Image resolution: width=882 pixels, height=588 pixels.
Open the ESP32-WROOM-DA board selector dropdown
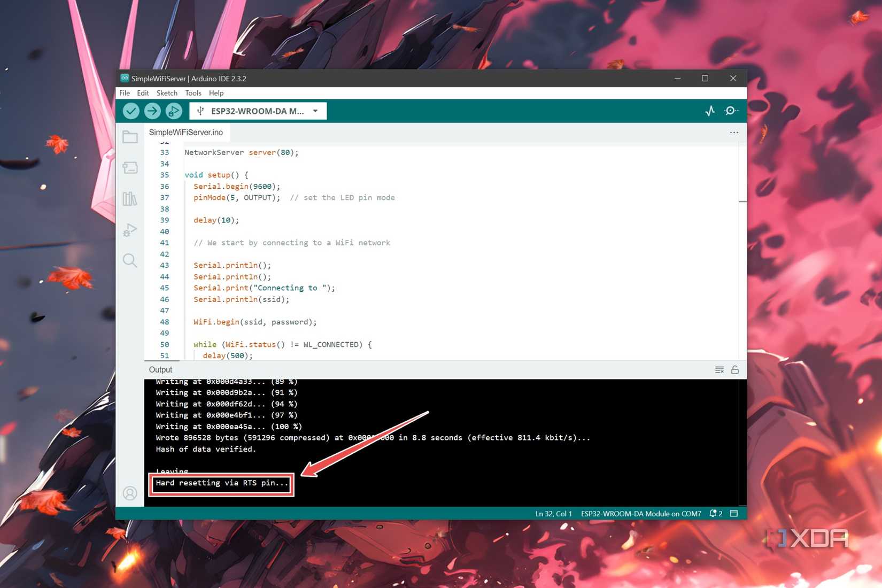258,111
